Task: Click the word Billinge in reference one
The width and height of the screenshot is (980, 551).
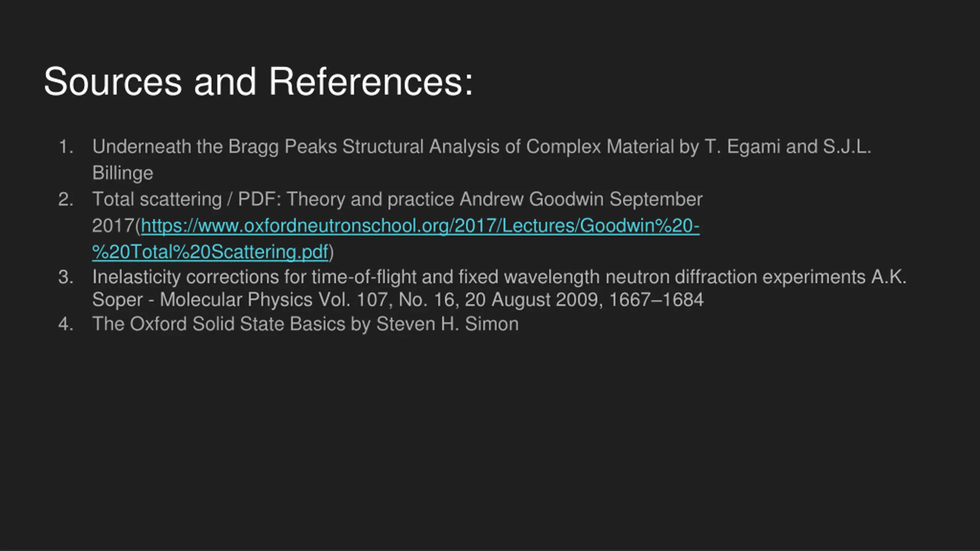Action: coord(122,173)
